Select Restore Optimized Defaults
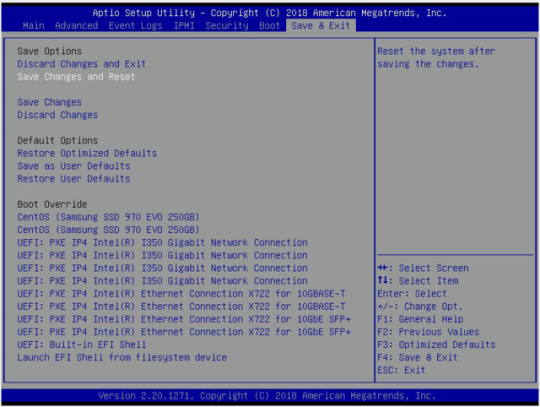540x407 pixels. click(x=87, y=153)
